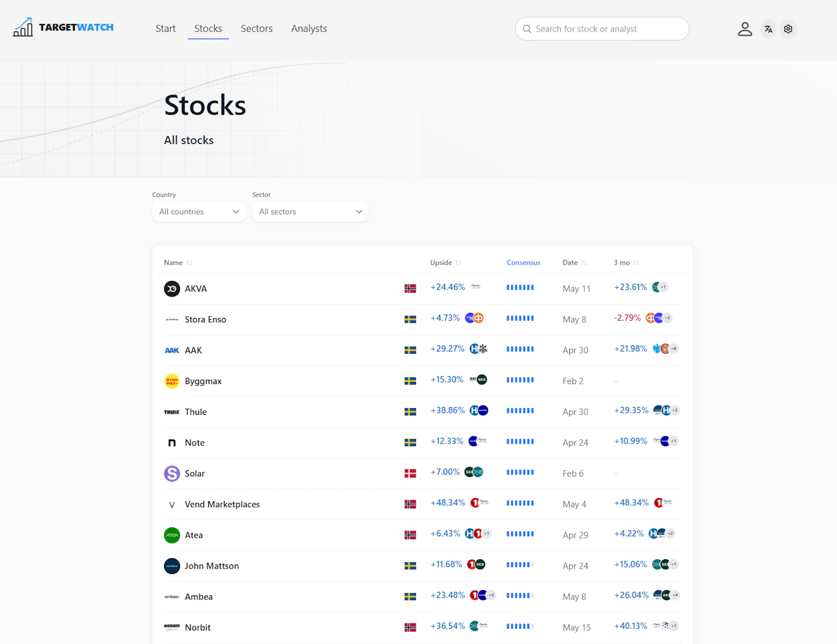Image resolution: width=837 pixels, height=644 pixels.
Task: Click the Consensus column header
Action: [x=523, y=263]
